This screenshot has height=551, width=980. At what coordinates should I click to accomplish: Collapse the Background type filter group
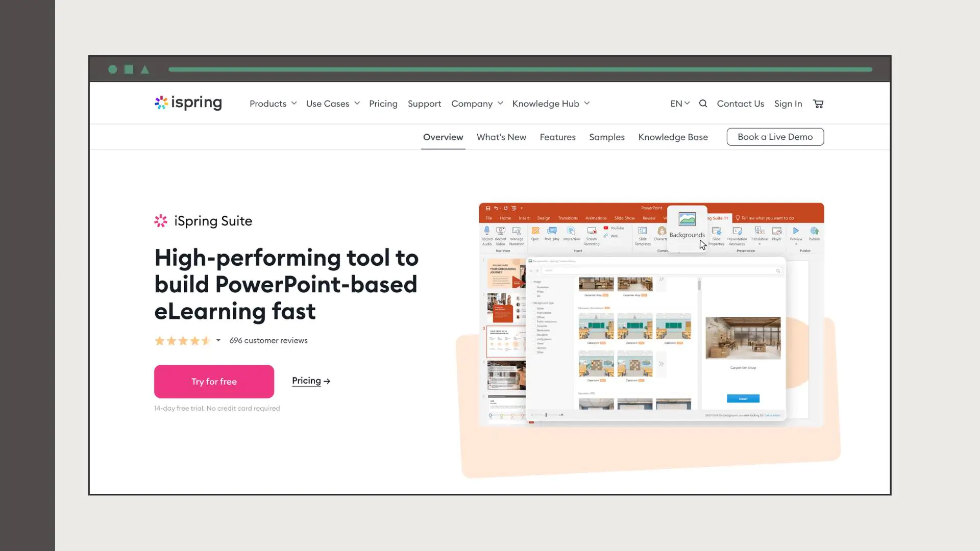pos(531,303)
